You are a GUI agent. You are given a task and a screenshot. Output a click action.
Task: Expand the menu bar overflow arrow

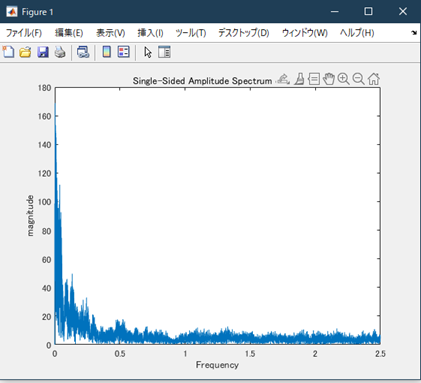pos(414,33)
